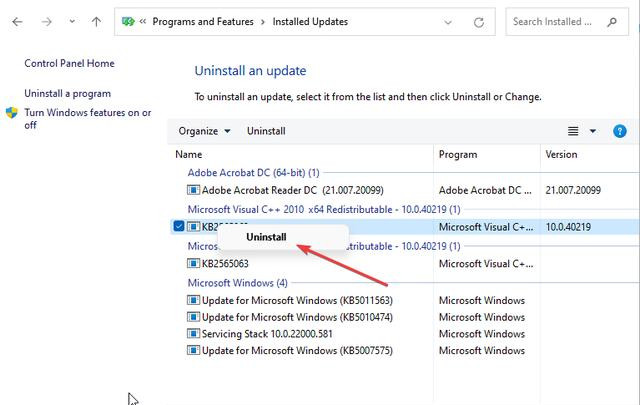Refresh the Installed Updates list

point(479,22)
